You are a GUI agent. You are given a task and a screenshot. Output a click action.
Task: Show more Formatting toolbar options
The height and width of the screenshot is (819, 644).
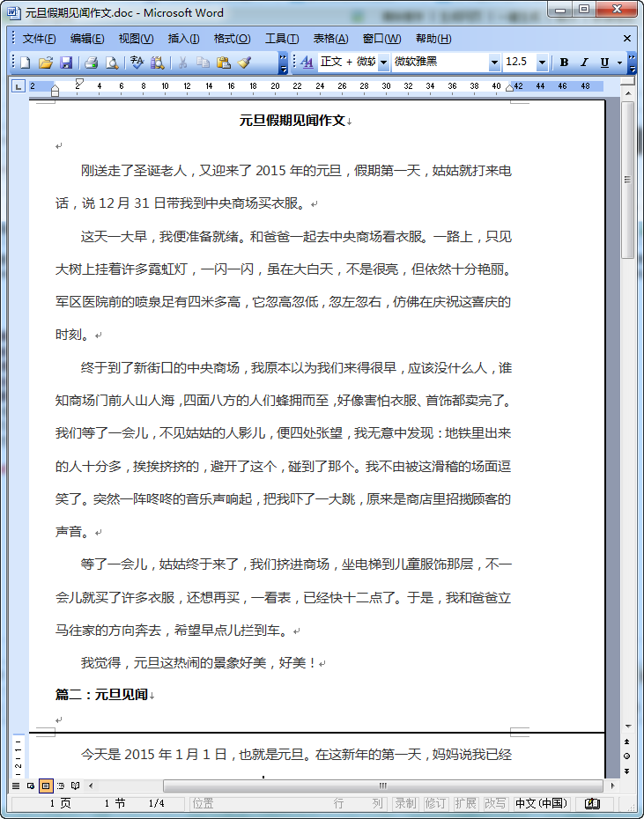point(632,63)
